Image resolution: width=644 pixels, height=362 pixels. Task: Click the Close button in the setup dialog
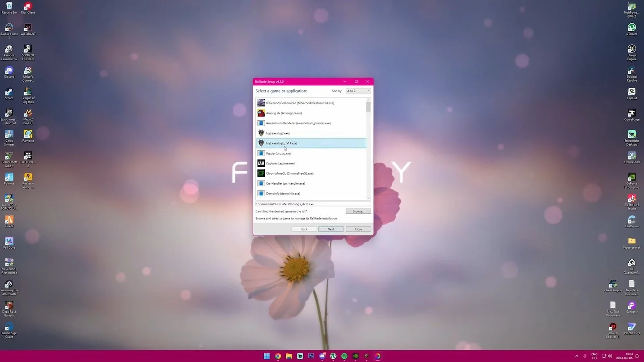tap(358, 229)
